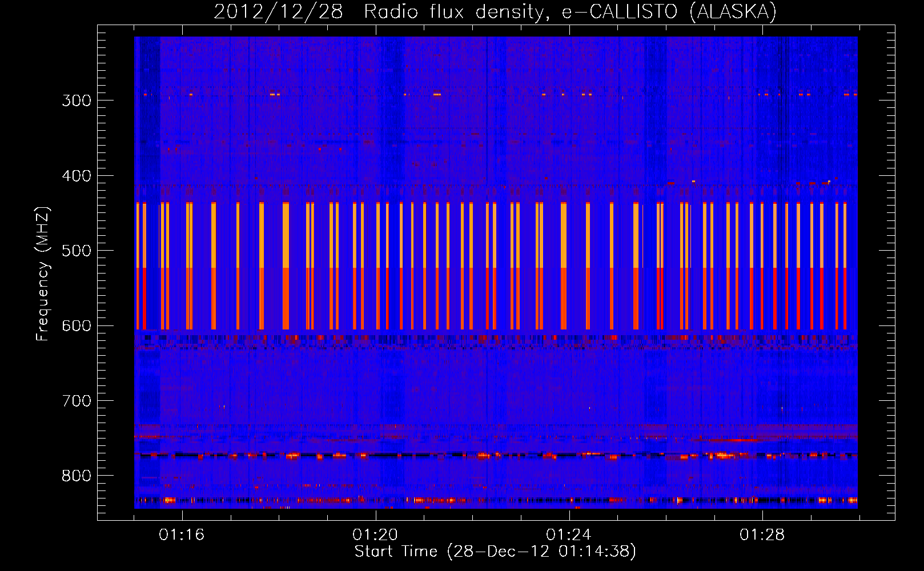Screen dimensions: 924x571
Task: Click the 800 frequency tick label
Action: coord(77,476)
